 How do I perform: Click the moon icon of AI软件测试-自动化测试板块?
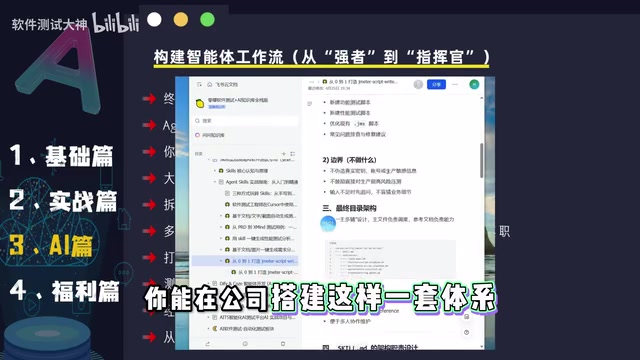tap(215, 329)
